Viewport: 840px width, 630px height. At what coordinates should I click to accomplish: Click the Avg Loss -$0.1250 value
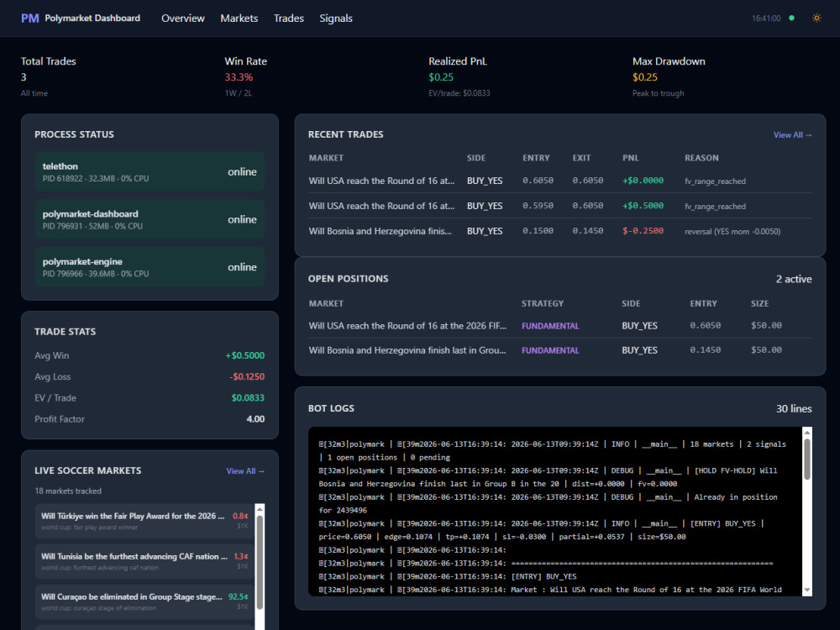247,376
